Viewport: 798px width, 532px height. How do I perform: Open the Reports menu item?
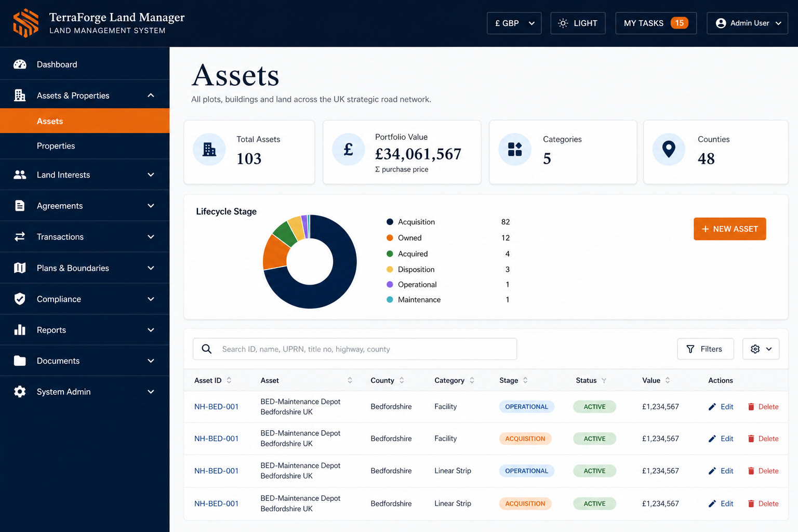point(85,330)
